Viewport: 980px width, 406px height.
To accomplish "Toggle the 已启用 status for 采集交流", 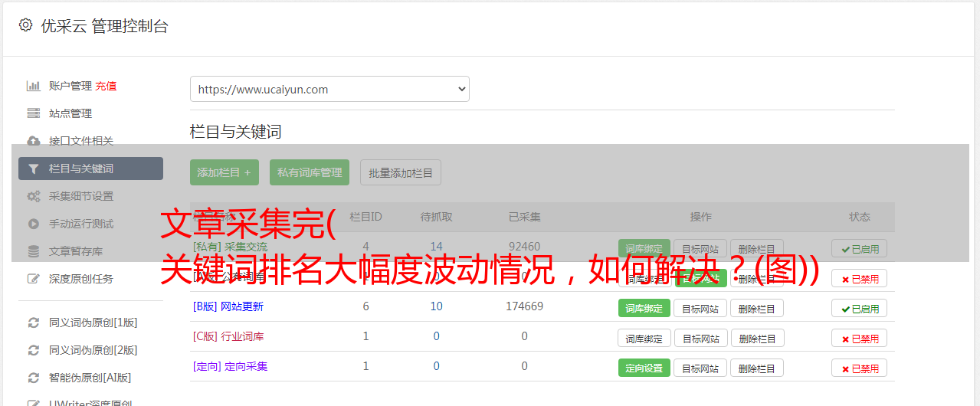I will [860, 248].
